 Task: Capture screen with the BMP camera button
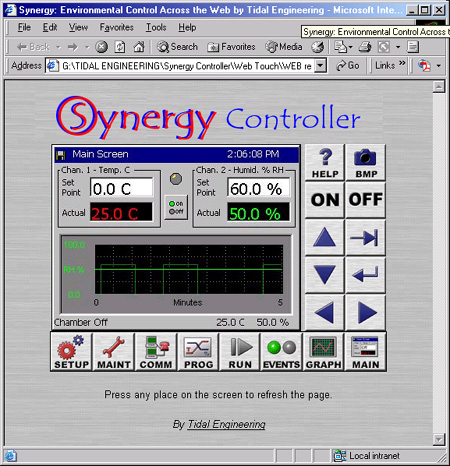point(366,163)
